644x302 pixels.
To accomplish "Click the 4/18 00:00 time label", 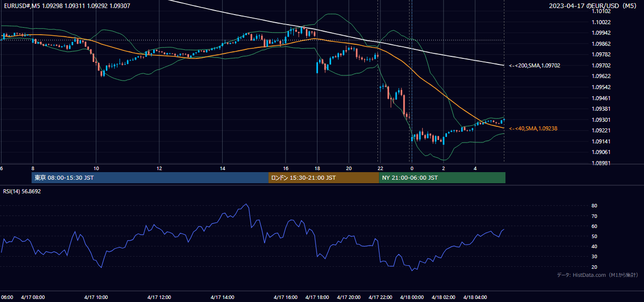I will (x=412, y=297).
